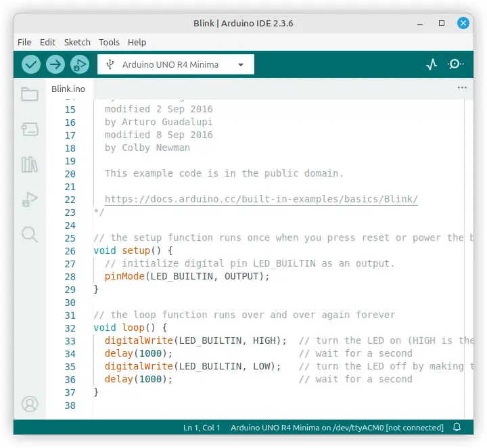Open the Serial Plotter
This screenshot has width=487, height=448.
[432, 64]
